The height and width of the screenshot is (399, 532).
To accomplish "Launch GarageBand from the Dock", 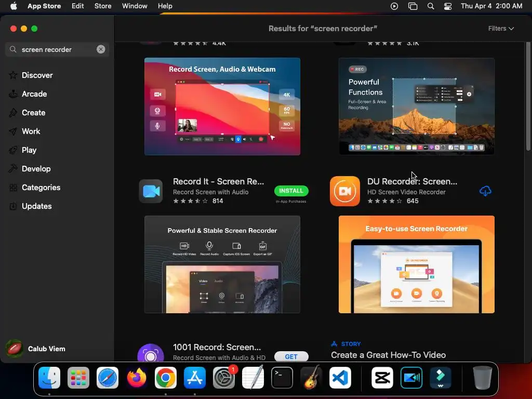I will coord(311,377).
